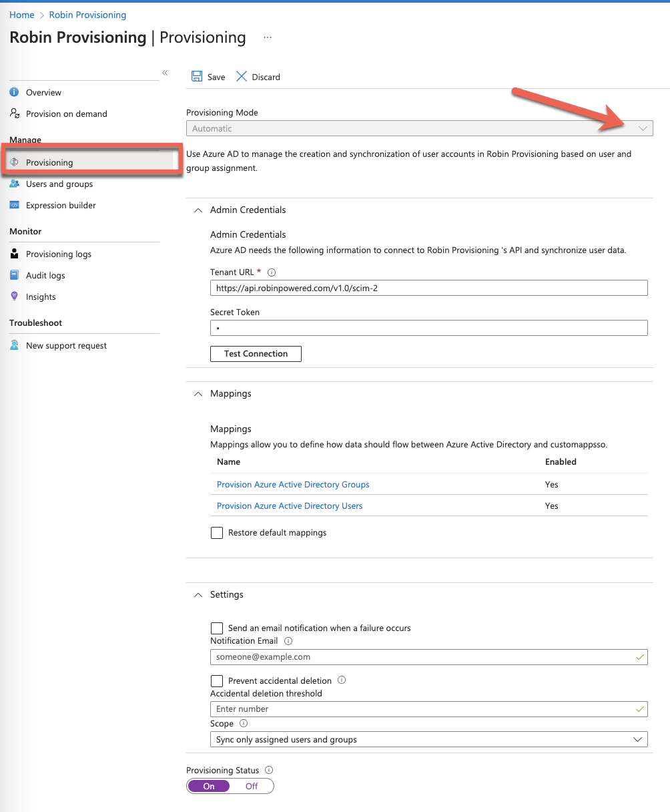Click Save text in the toolbar
Screen dimensions: 670x812
click(x=216, y=77)
